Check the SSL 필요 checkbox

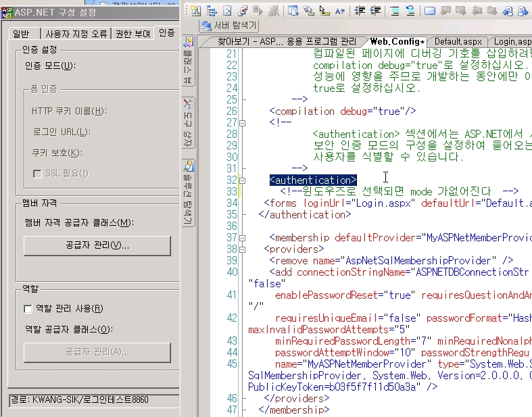[x=37, y=174]
